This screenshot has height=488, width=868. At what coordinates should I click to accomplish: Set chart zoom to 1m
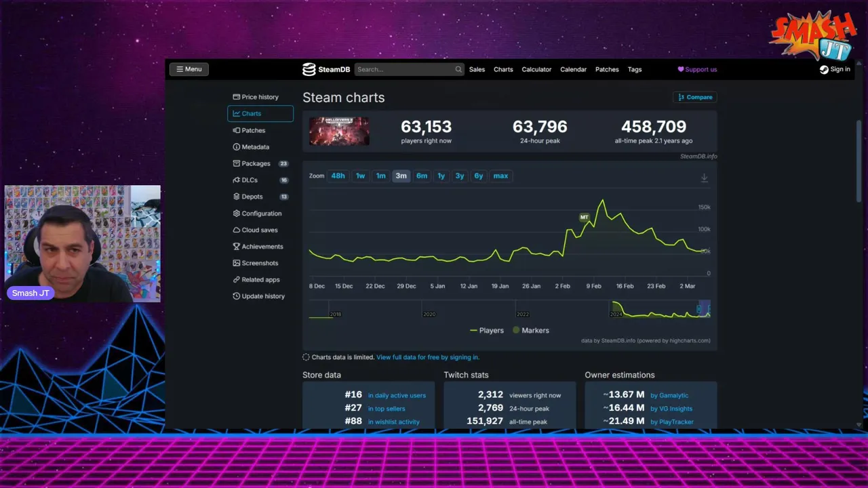381,176
